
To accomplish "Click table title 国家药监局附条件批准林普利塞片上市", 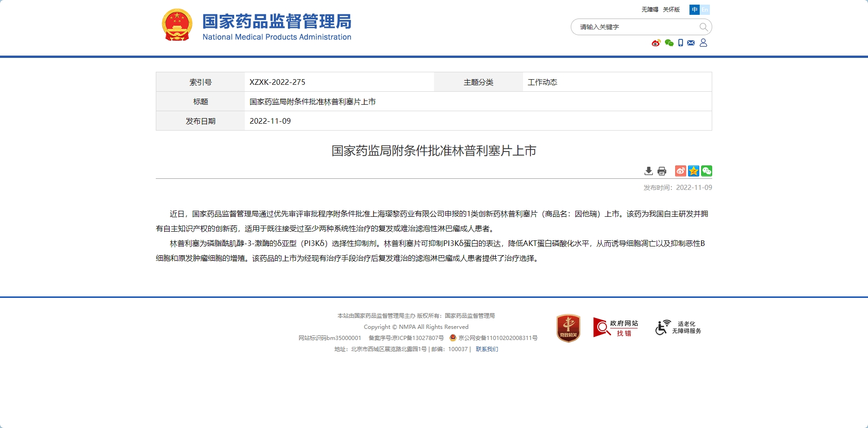I will point(313,101).
